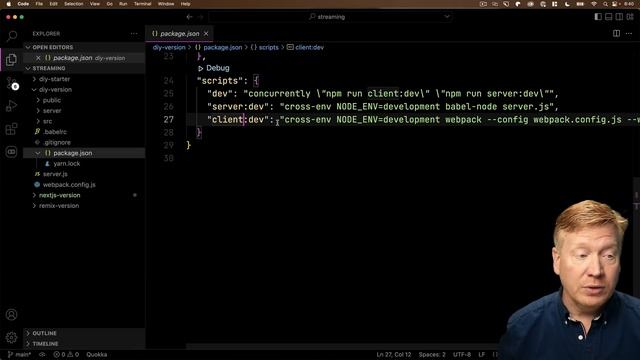The width and height of the screenshot is (640, 360).
Task: Open the Apple menu
Action: [x=9, y=4]
